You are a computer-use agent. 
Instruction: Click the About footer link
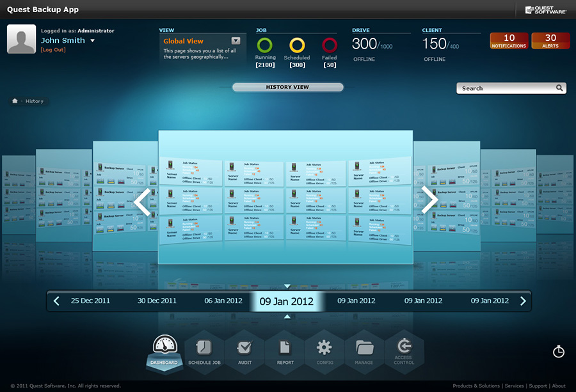point(559,386)
